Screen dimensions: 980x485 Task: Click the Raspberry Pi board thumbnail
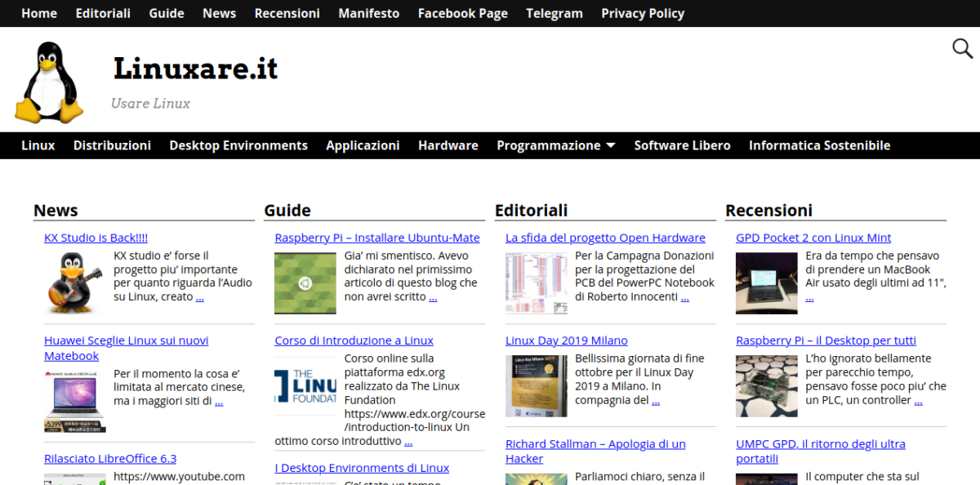click(x=767, y=385)
